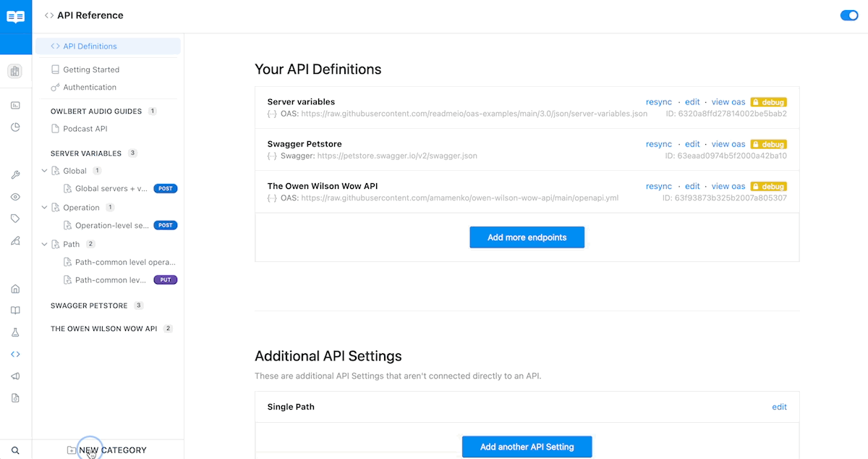Image resolution: width=868 pixels, height=459 pixels.
Task: Click the Single Path setting title
Action: [x=291, y=407]
